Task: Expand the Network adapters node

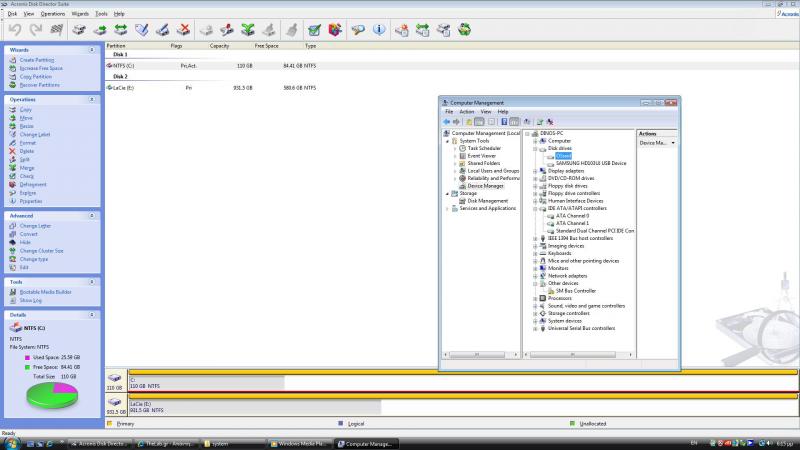Action: pyautogui.click(x=535, y=276)
